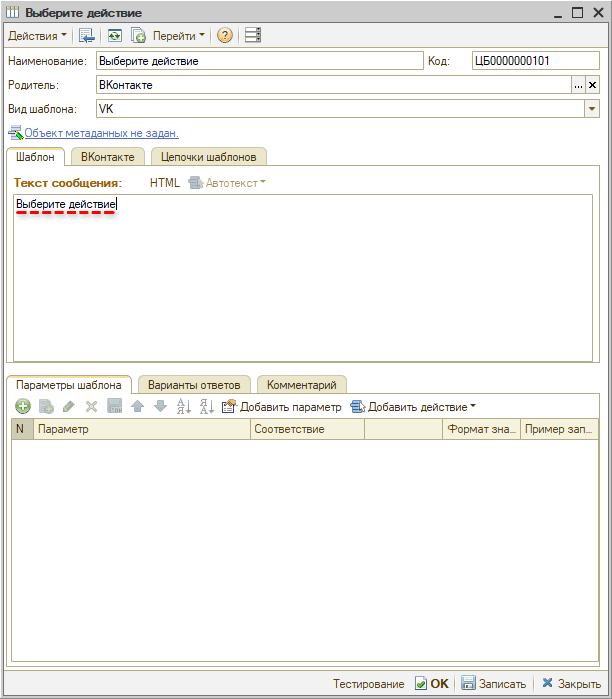Image resolution: width=612 pixels, height=699 pixels.
Task: Sort parameters descending with Z-A icon
Action: [206, 407]
